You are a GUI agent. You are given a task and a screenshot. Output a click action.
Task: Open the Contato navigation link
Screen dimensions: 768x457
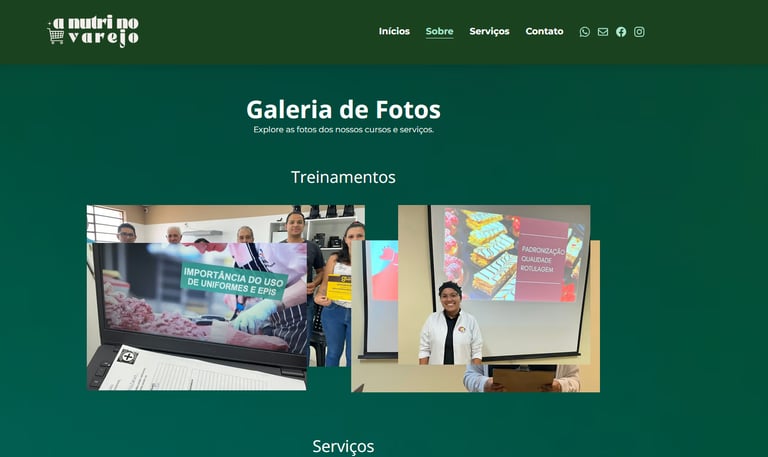click(x=544, y=31)
